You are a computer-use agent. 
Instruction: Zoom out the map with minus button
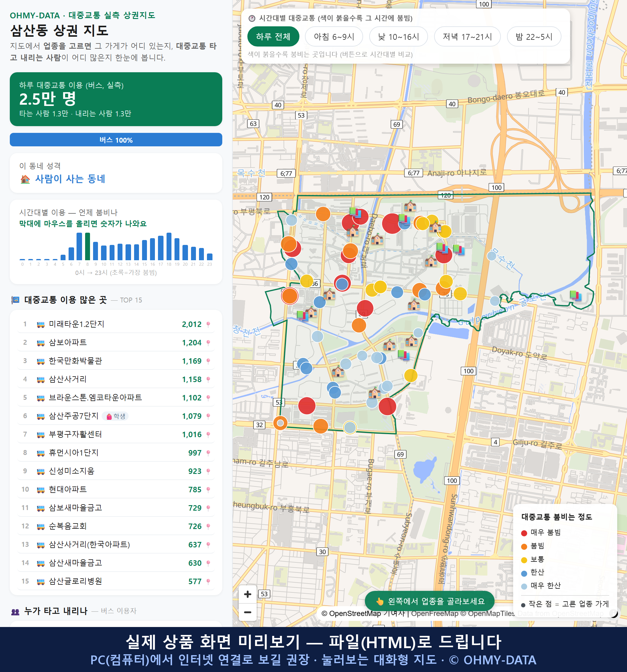click(248, 612)
